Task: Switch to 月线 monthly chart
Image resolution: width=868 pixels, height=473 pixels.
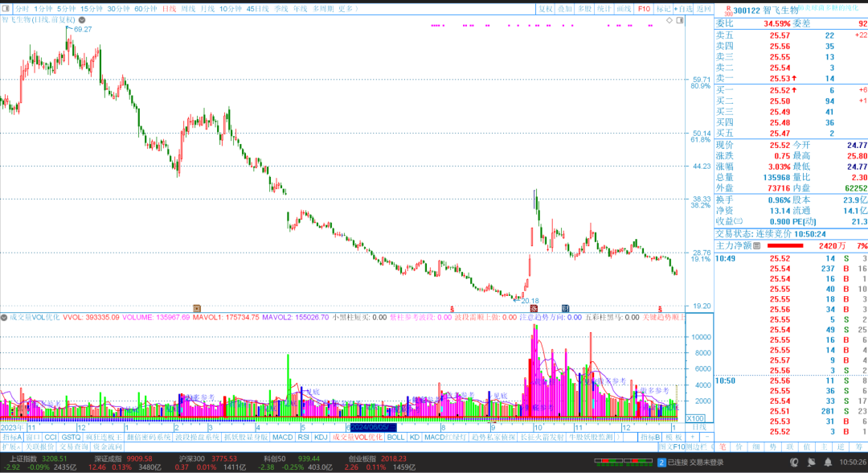Action: tap(207, 9)
